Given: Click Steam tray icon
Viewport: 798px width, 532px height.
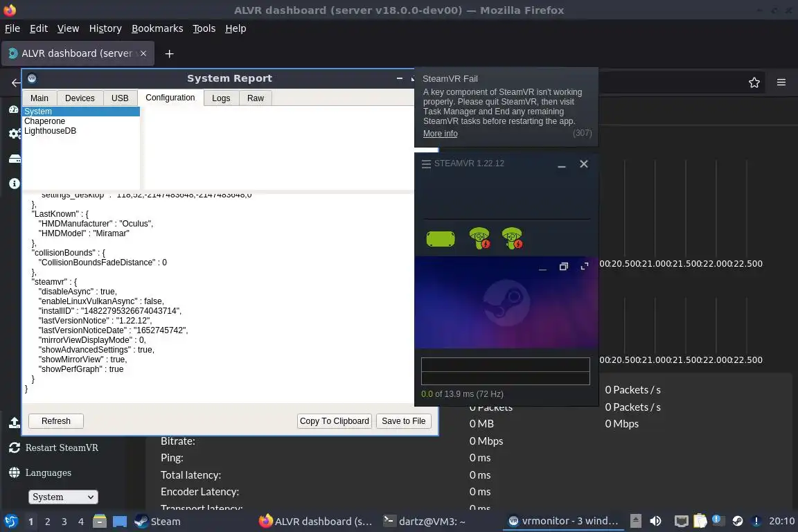Looking at the screenshot, I should tap(738, 521).
